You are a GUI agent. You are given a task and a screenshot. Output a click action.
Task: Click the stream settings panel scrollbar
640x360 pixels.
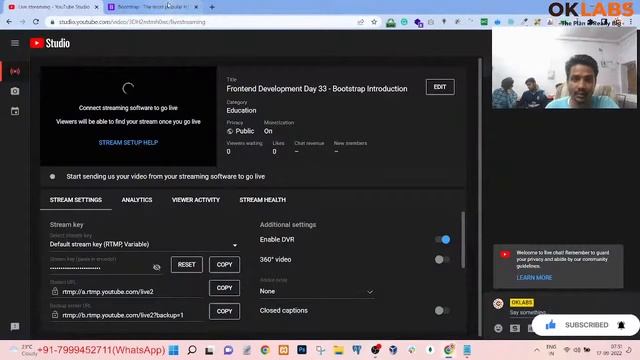click(463, 240)
